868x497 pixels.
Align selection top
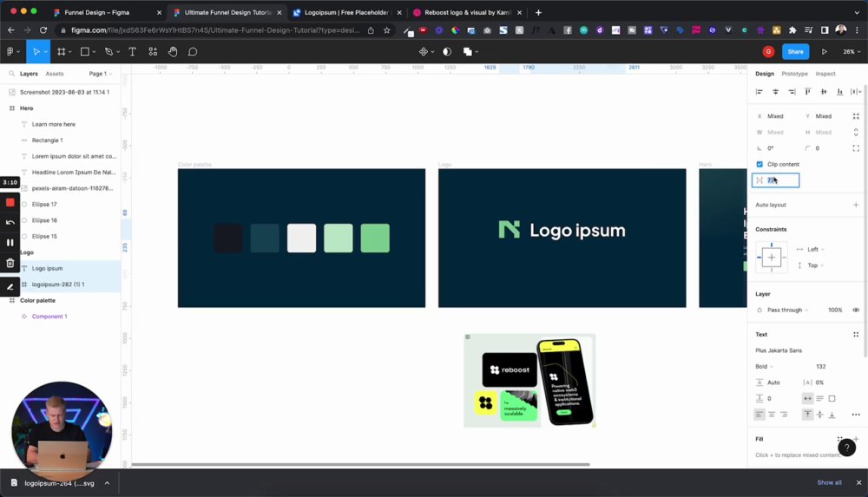coord(807,91)
